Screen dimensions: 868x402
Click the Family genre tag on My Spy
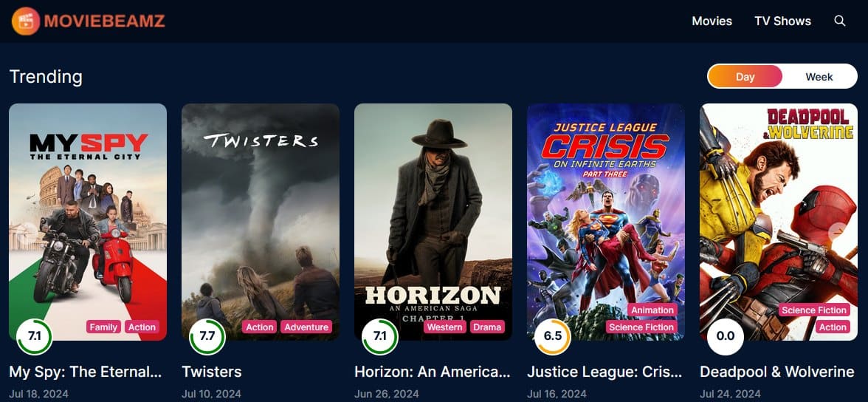[x=103, y=327]
